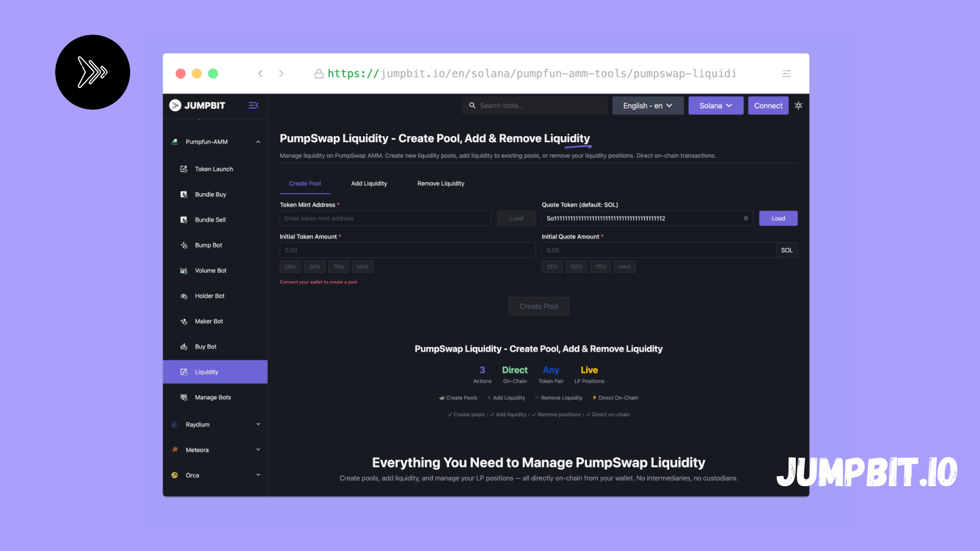Click the Buy Bot sidebar icon
This screenshot has width=980, height=551.
coord(184,347)
